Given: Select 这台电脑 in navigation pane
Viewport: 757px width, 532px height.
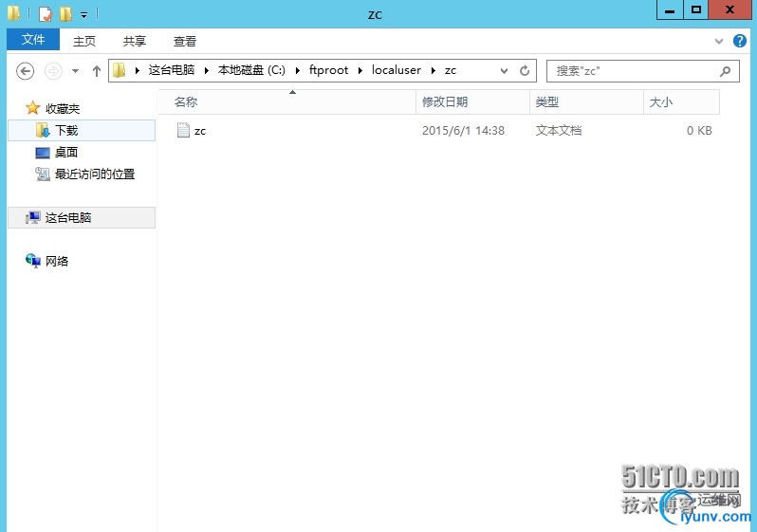Looking at the screenshot, I should click(83, 218).
